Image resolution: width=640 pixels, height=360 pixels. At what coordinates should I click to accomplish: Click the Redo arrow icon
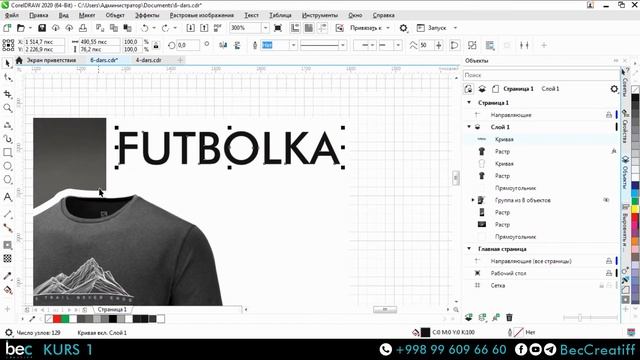point(165,28)
